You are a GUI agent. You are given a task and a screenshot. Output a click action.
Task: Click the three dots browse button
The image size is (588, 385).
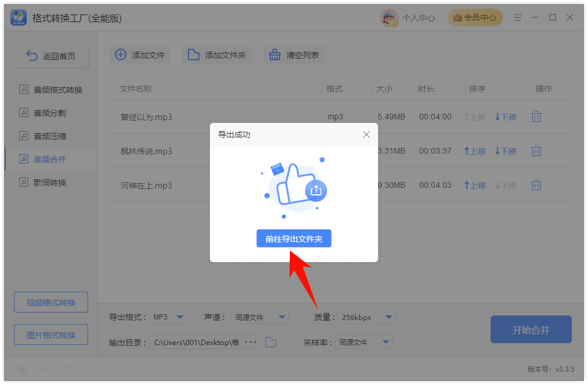coord(251,342)
